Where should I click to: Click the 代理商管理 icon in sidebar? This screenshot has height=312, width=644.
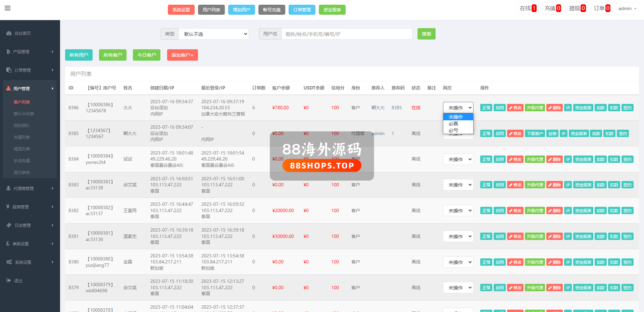click(x=8, y=188)
